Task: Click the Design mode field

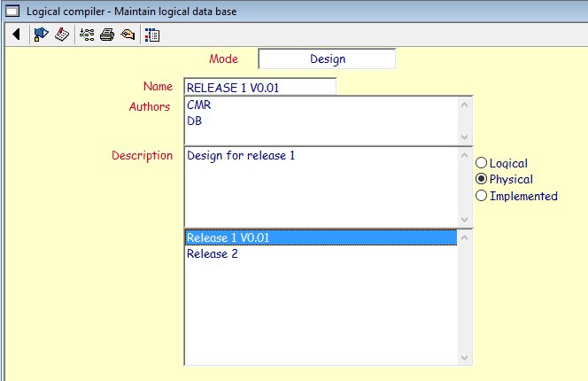Action: click(x=327, y=59)
